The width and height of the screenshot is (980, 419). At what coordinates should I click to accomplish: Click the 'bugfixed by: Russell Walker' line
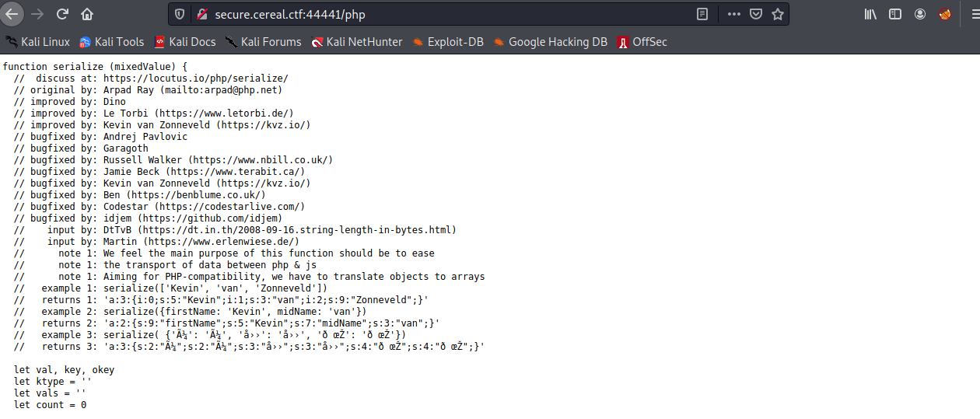[173, 160]
